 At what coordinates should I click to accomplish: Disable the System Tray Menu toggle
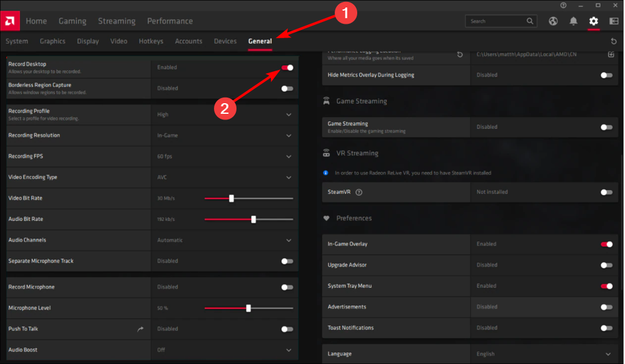coord(607,286)
